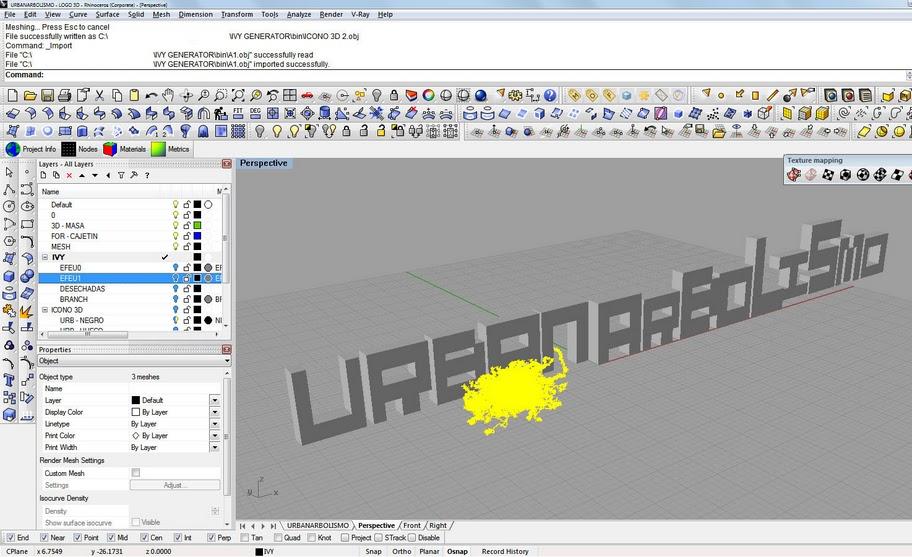Click the Explode icon in left sidebar

26,311
